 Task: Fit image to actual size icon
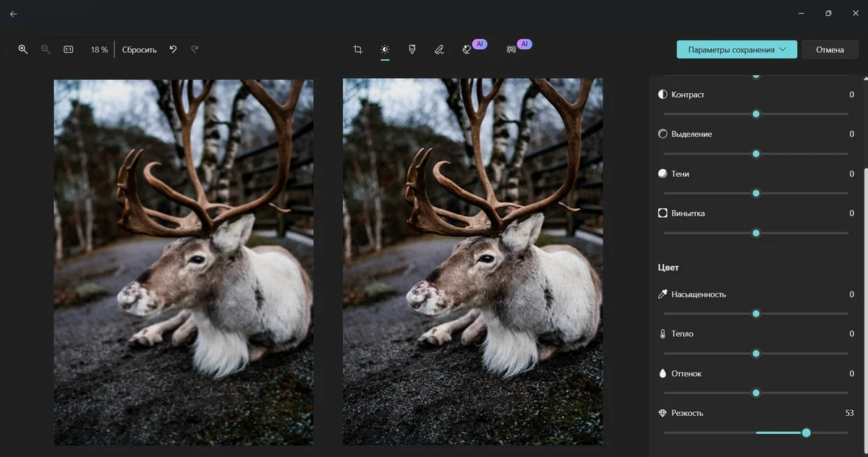coord(68,49)
